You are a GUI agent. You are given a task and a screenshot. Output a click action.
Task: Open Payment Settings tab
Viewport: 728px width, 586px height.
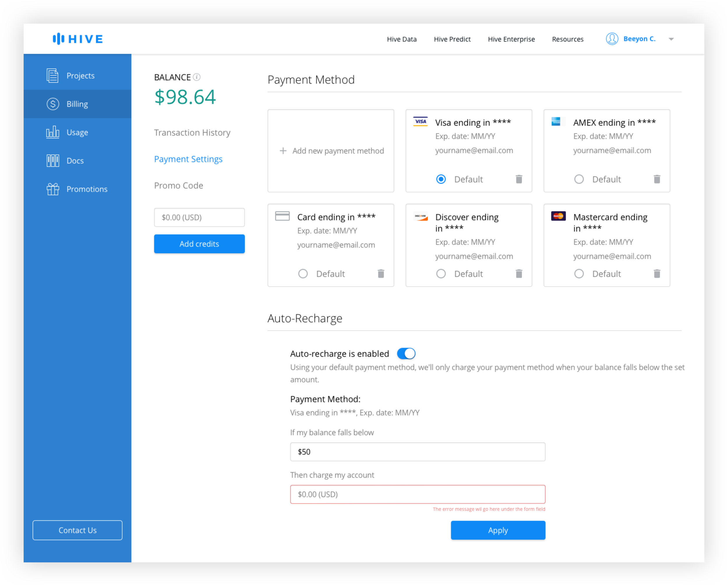[188, 159]
